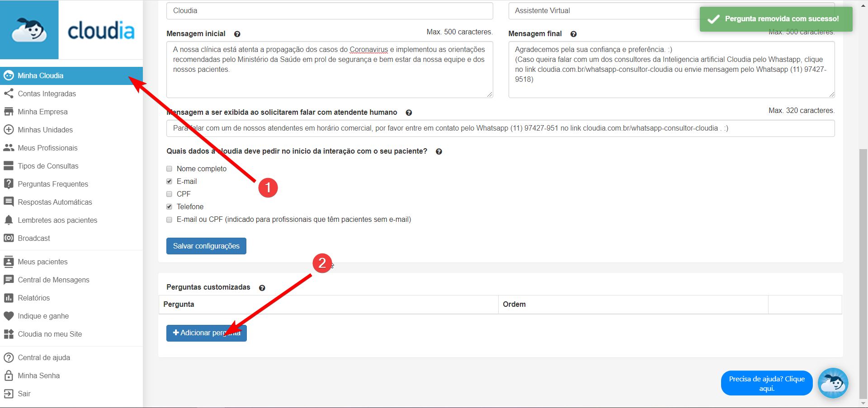Click the Minha Cloudia smiley icon
868x408 pixels.
click(9, 75)
